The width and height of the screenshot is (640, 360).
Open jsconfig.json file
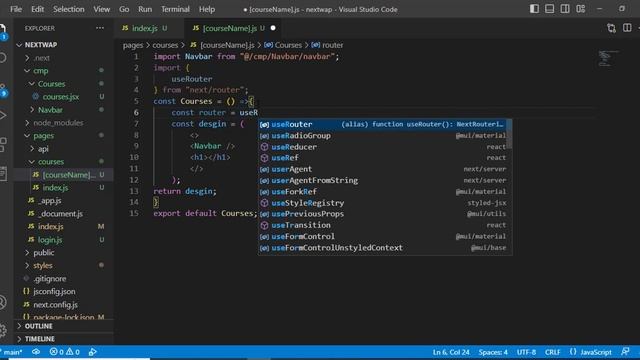point(54,291)
